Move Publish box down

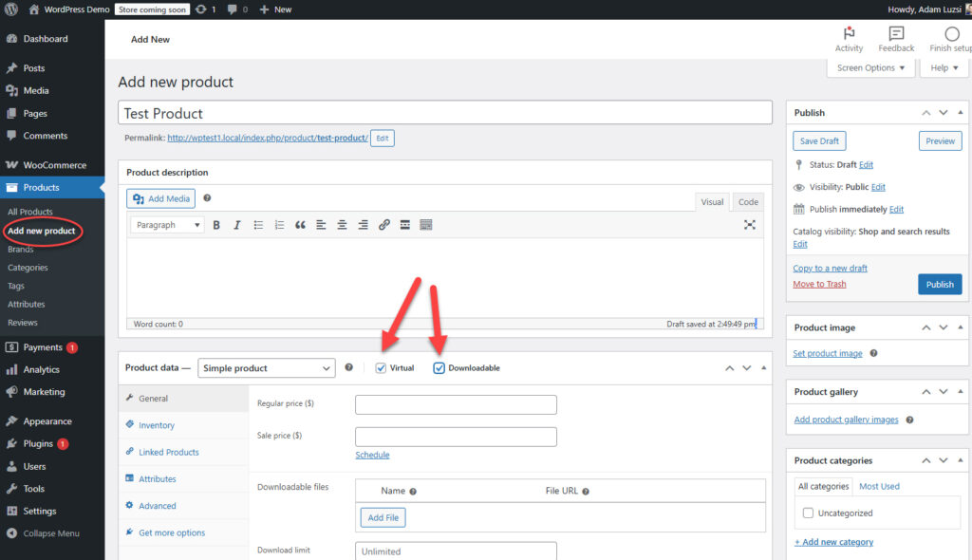click(943, 113)
